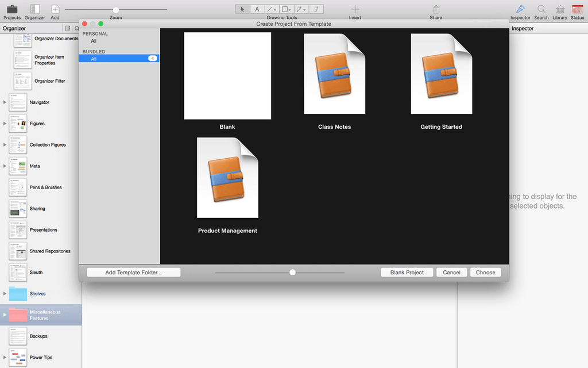
Task: Expand the Shelves folder
Action: (x=5, y=294)
